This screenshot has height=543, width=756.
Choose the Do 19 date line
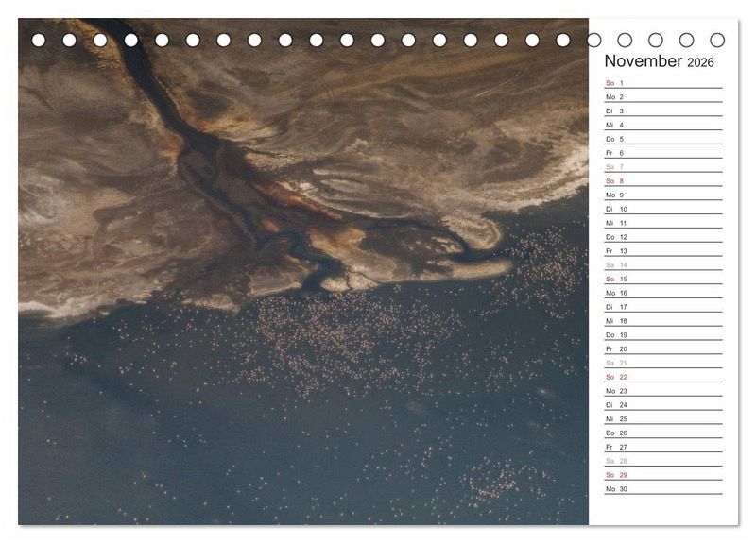(662, 335)
